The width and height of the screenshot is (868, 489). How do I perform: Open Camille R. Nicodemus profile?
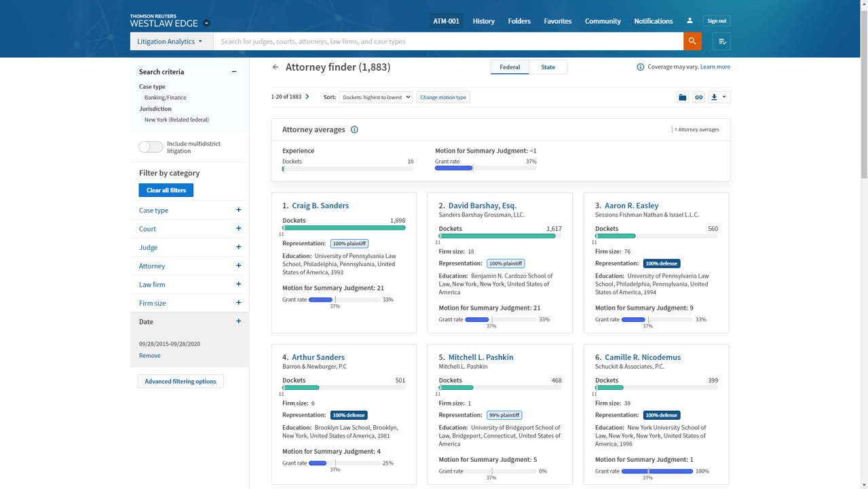643,357
